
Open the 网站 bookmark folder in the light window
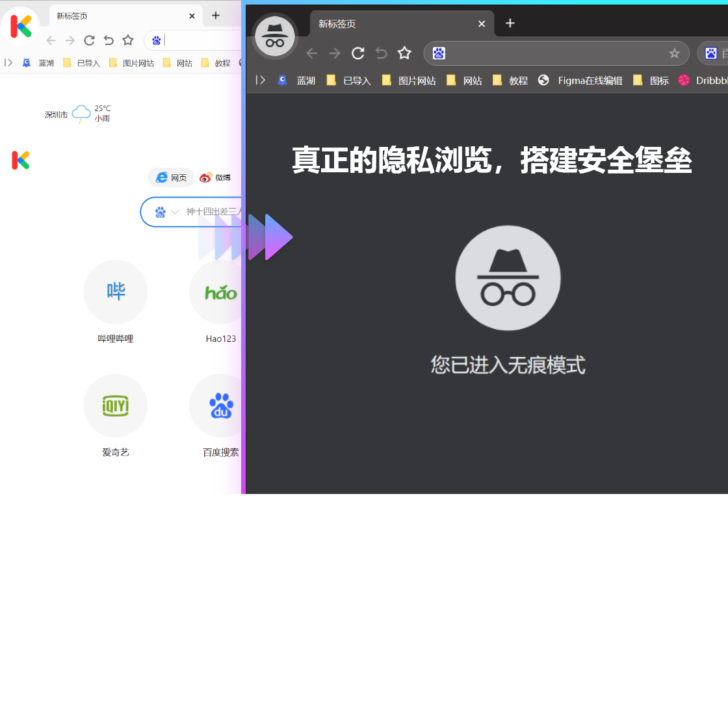click(x=178, y=63)
